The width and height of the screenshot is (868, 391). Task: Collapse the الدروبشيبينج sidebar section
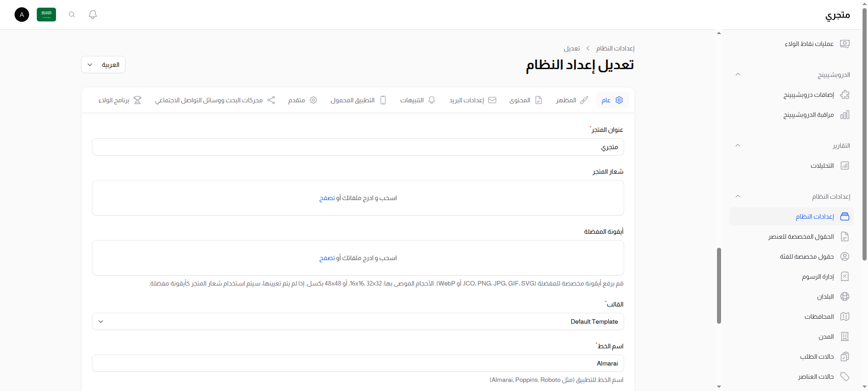pos(738,75)
